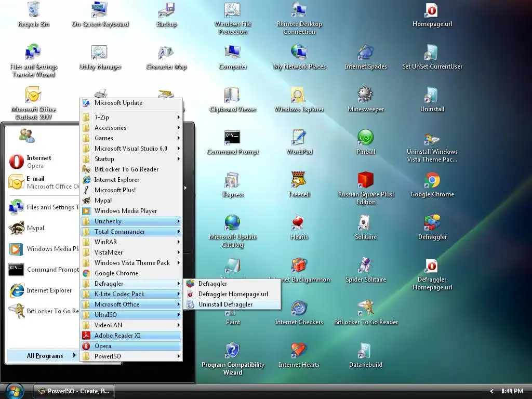Select BitLocker To Go Reader menu entry
This screenshot has width=532, height=399.
coord(131,169)
